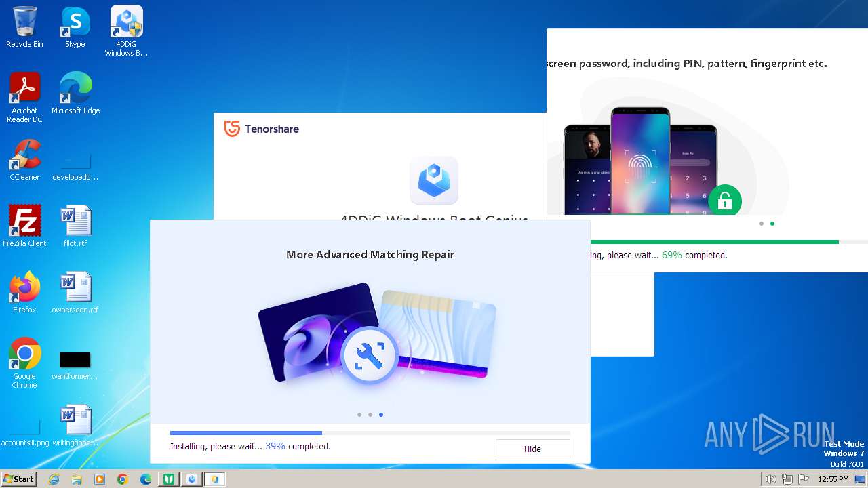
Task: Click the '39% completed' installing status text
Action: click(x=250, y=447)
